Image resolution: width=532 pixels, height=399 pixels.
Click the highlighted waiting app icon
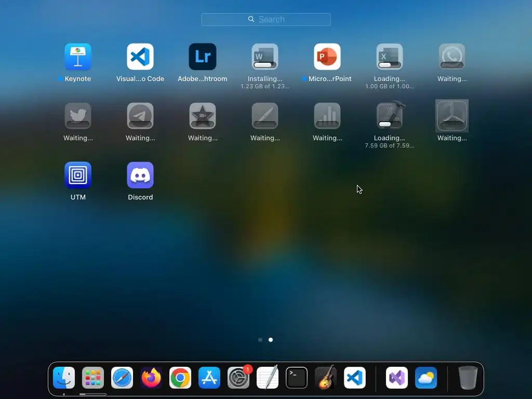click(452, 116)
